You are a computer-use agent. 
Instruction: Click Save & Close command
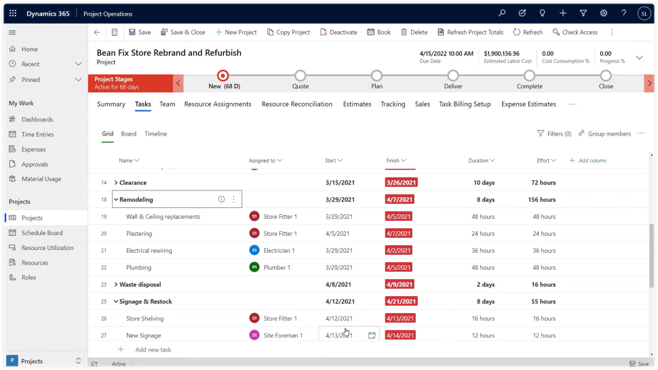tap(183, 32)
